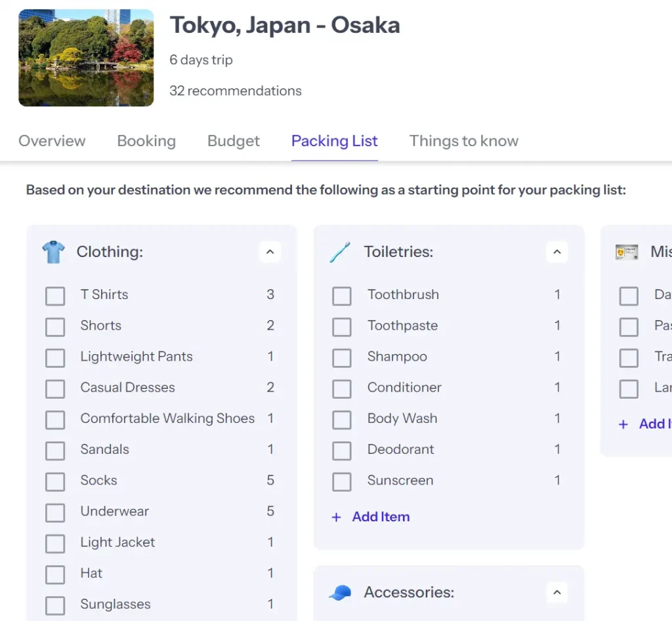Screen dimensions: 672x621
Task: Check the T Shirts checkbox
Action: click(55, 295)
